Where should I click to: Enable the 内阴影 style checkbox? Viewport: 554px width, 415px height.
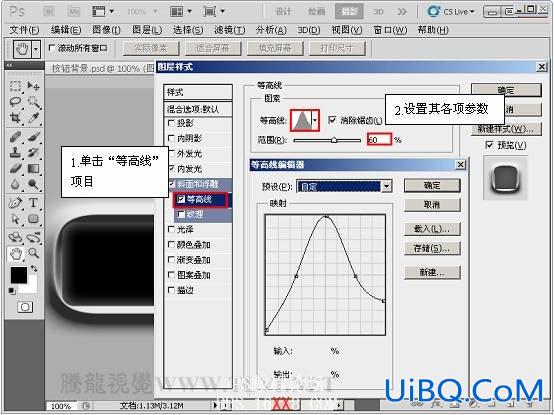[171, 138]
